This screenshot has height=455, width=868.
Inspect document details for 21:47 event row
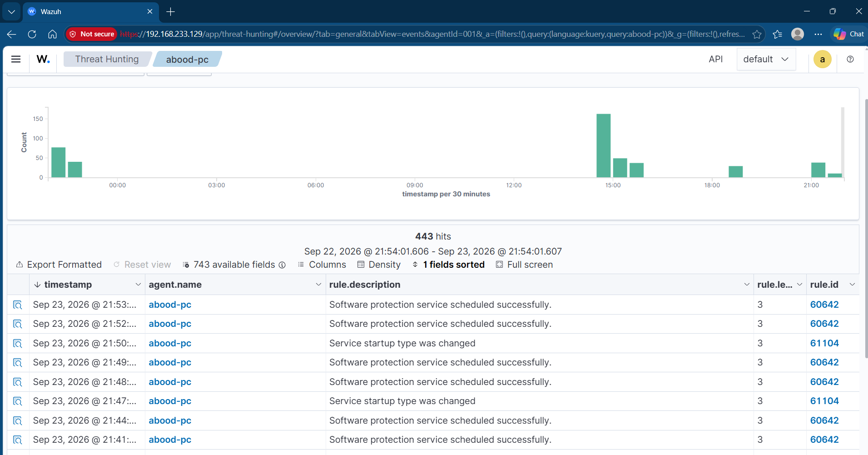pyautogui.click(x=18, y=401)
